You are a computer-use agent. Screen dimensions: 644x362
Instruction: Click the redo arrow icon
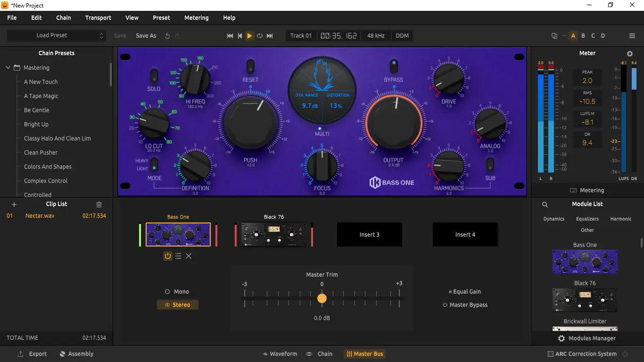[x=177, y=36]
